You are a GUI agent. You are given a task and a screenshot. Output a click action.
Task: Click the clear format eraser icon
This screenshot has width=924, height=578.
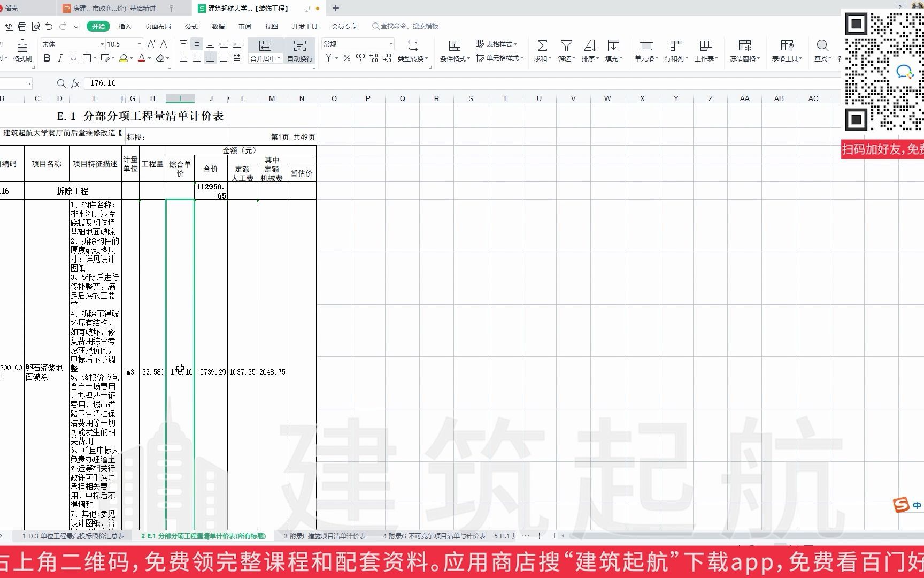(160, 58)
